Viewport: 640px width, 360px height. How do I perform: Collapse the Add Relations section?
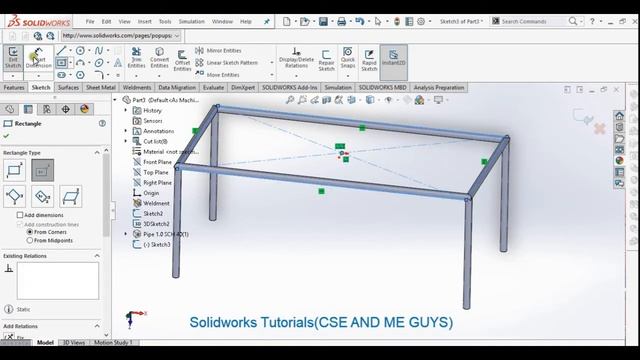tap(97, 326)
